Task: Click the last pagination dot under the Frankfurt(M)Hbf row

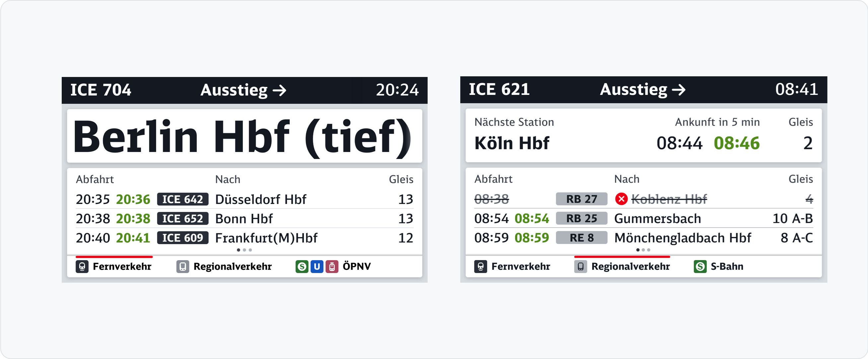Action: [x=250, y=250]
